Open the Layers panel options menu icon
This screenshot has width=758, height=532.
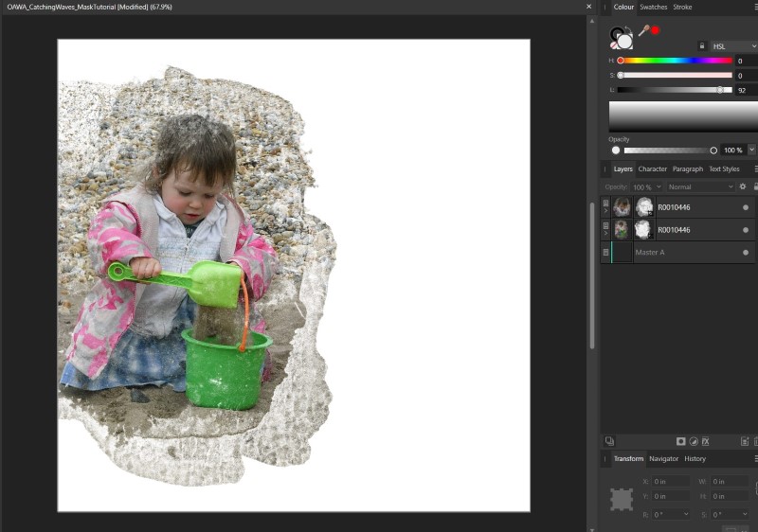tap(755, 168)
